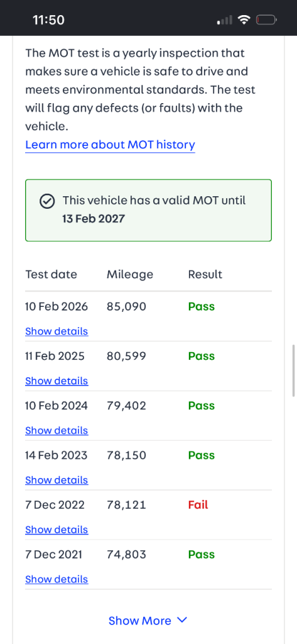
Task: Tap the Wi-Fi icon in status bar
Action: pyautogui.click(x=245, y=19)
